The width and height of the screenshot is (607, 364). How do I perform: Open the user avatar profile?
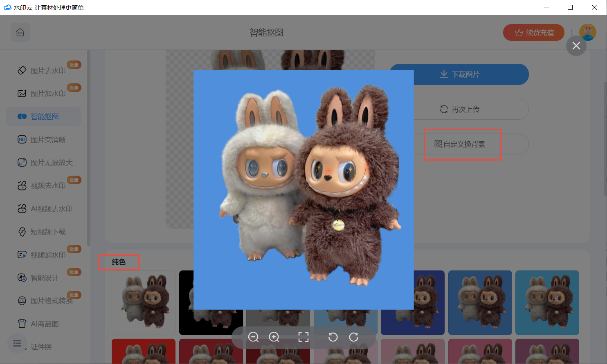click(588, 32)
